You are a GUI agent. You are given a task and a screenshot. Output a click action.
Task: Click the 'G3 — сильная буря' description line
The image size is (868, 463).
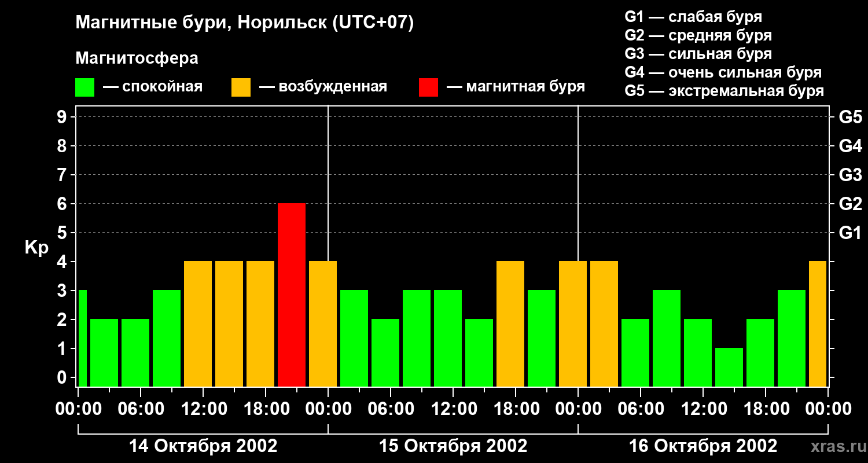pyautogui.click(x=698, y=54)
